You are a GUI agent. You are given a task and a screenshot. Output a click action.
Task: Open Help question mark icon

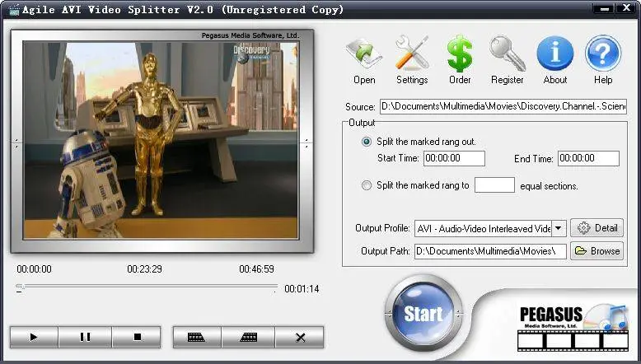click(603, 61)
